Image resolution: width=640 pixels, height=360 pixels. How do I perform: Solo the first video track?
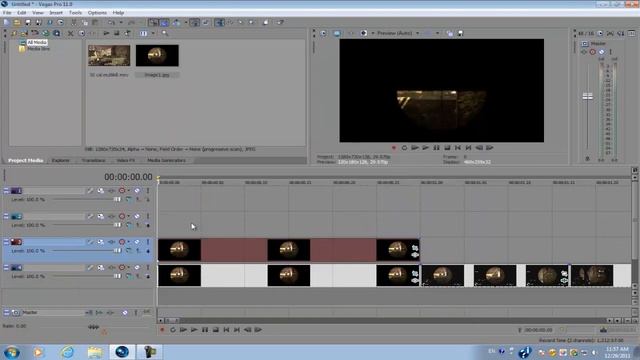click(x=148, y=191)
